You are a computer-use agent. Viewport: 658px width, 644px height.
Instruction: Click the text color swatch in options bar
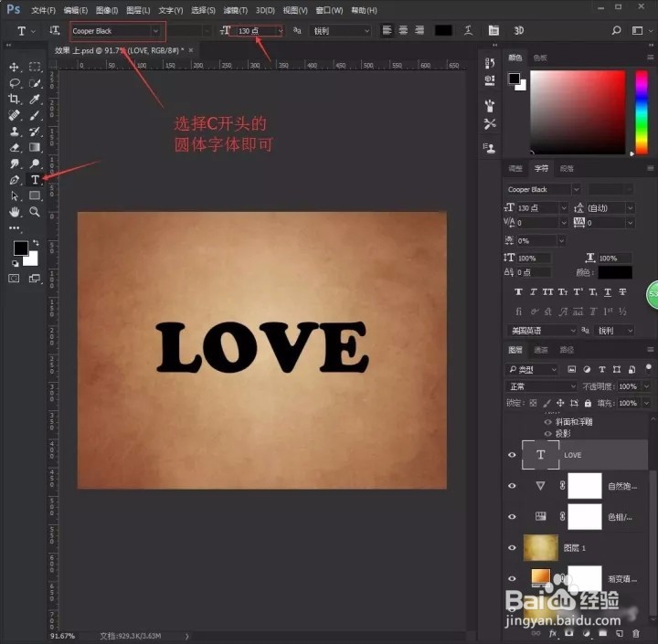443,30
